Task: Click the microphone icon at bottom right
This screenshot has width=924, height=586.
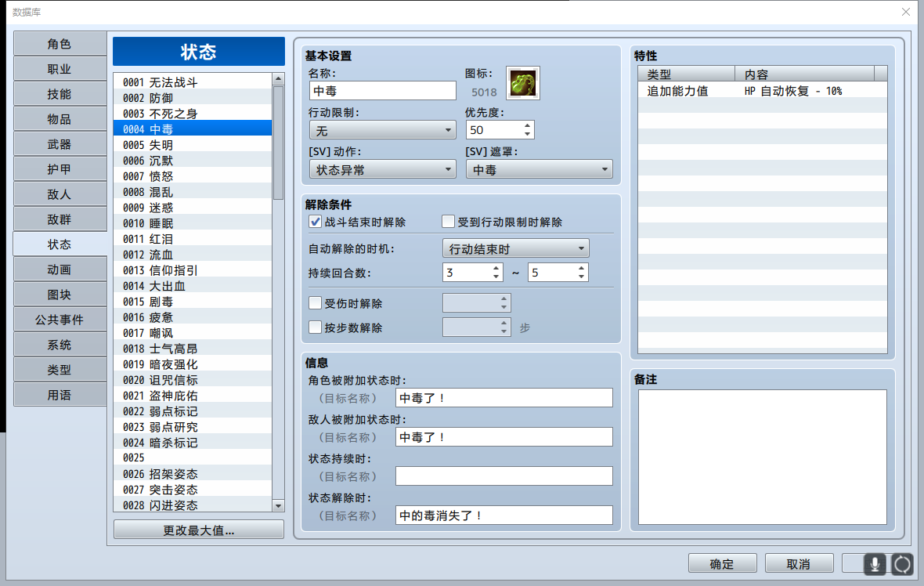Action: click(875, 564)
